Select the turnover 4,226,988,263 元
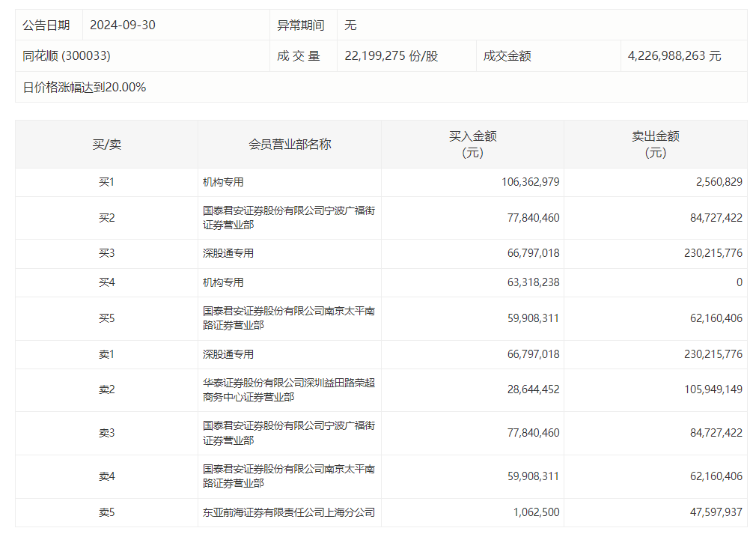 click(674, 56)
